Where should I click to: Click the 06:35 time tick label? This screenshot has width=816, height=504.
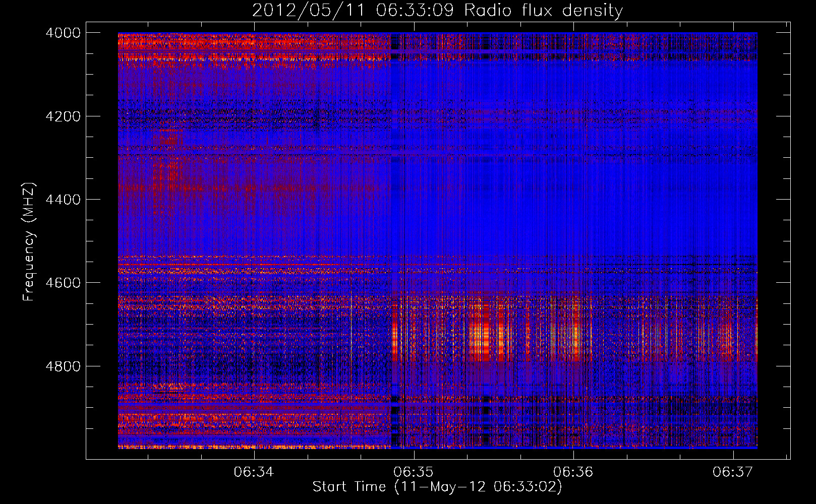pos(414,472)
